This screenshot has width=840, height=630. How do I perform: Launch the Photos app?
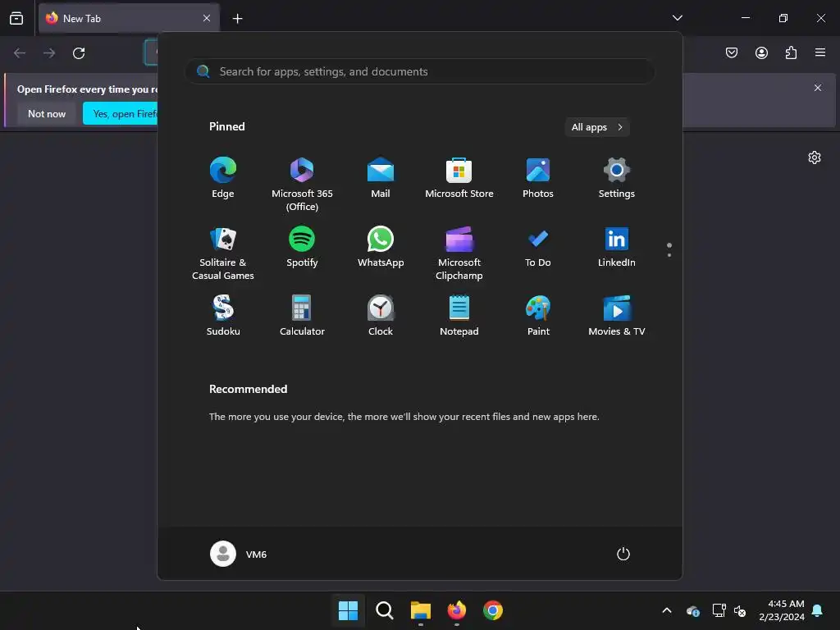[x=538, y=178]
